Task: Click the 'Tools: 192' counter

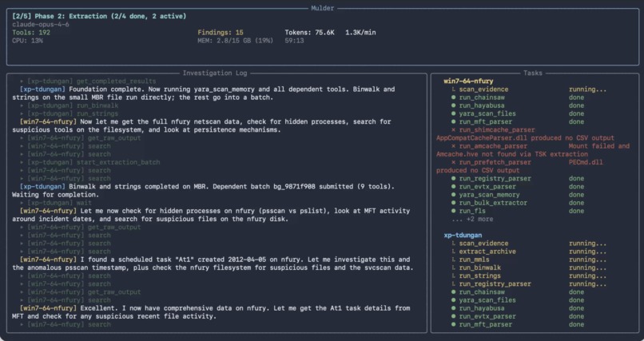Action: (x=31, y=33)
